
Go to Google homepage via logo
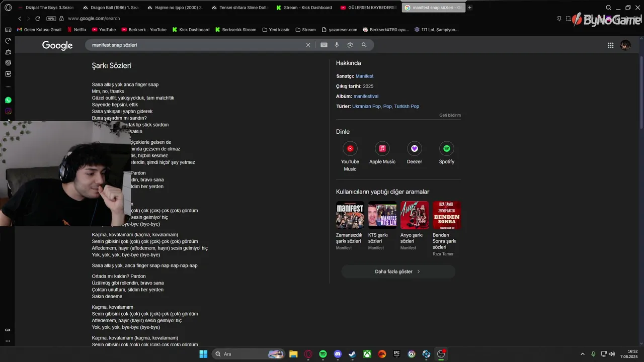tap(57, 45)
